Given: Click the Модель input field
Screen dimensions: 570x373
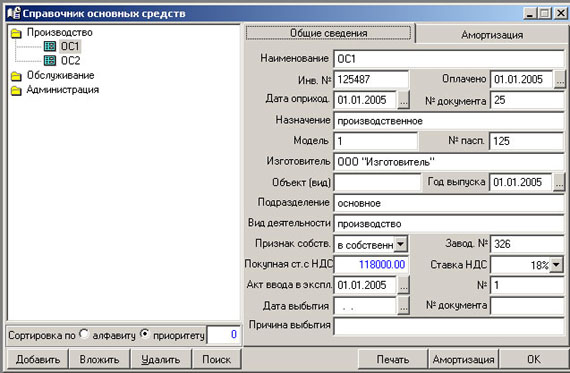Looking at the screenshot, I should click(x=376, y=141).
